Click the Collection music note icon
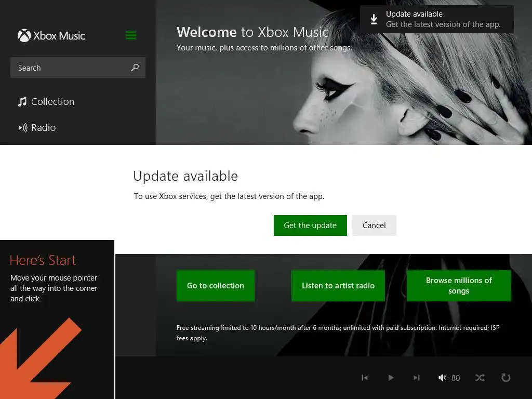The image size is (532, 399). click(x=22, y=102)
